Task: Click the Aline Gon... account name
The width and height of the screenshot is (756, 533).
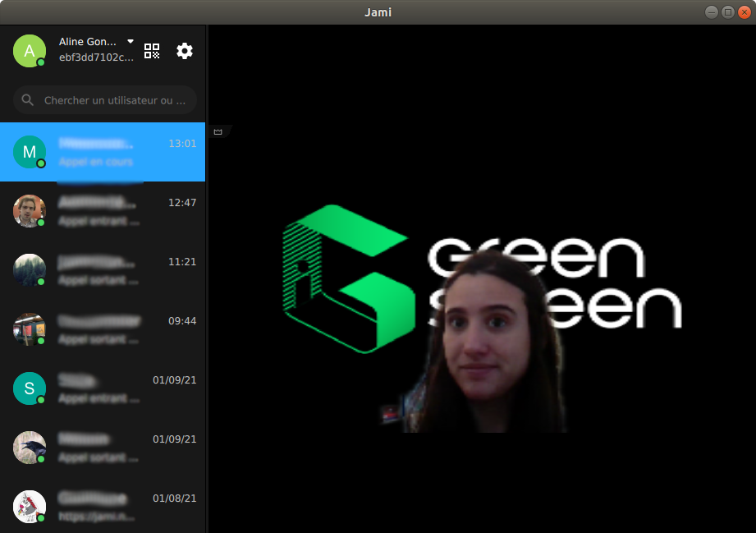Action: (87, 42)
